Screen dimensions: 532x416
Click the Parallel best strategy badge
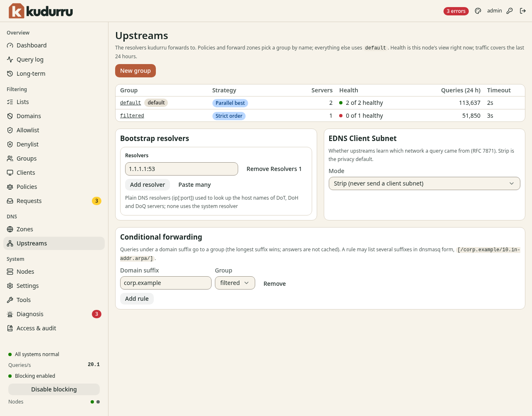pos(230,103)
